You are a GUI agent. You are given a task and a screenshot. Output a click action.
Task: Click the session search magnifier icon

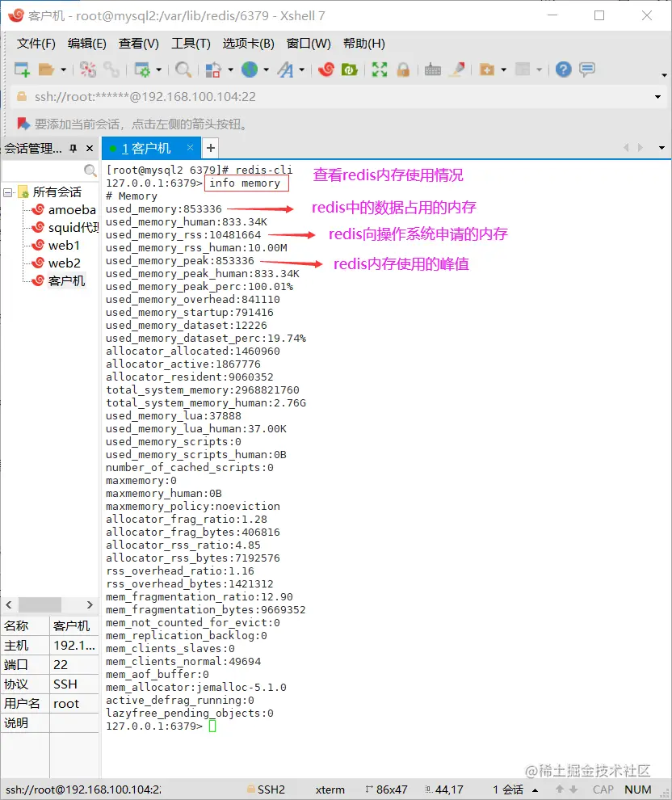click(90, 171)
